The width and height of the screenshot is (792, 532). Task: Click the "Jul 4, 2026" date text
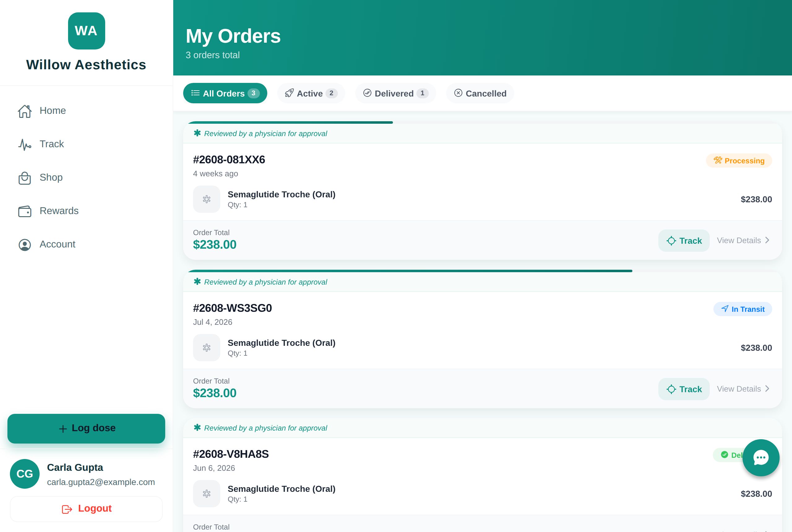point(213,322)
